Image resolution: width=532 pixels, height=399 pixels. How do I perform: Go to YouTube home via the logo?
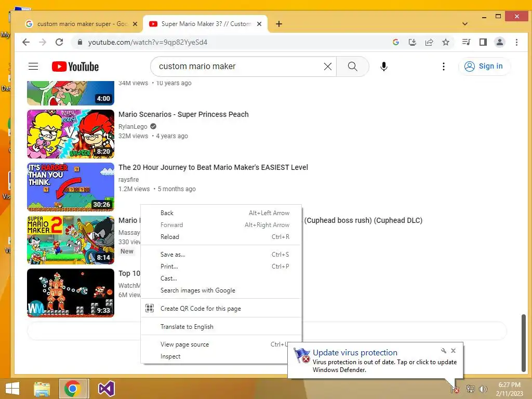point(75,66)
